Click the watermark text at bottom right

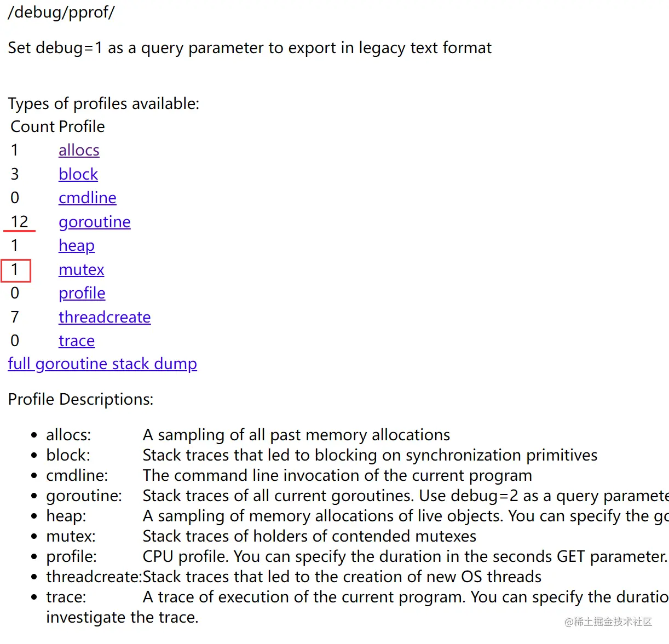pos(608,622)
